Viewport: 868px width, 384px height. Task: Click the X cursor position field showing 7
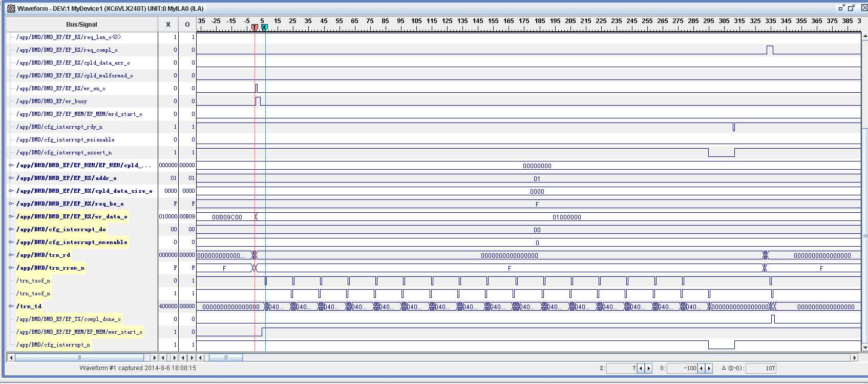click(622, 368)
